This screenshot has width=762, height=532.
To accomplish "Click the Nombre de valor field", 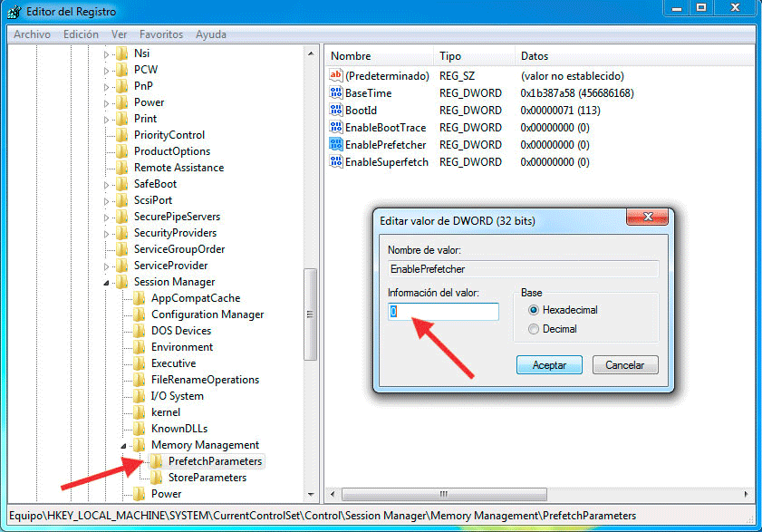I will click(524, 269).
